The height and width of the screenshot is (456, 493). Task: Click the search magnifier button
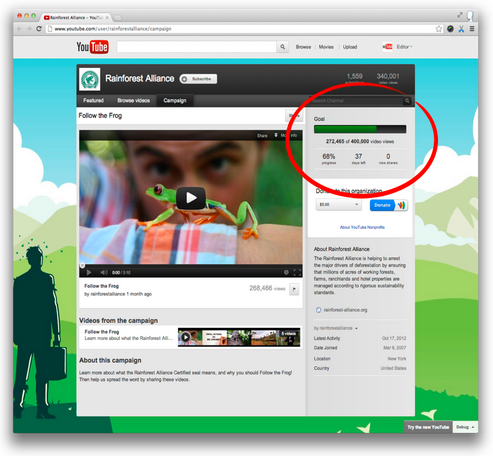[x=282, y=47]
